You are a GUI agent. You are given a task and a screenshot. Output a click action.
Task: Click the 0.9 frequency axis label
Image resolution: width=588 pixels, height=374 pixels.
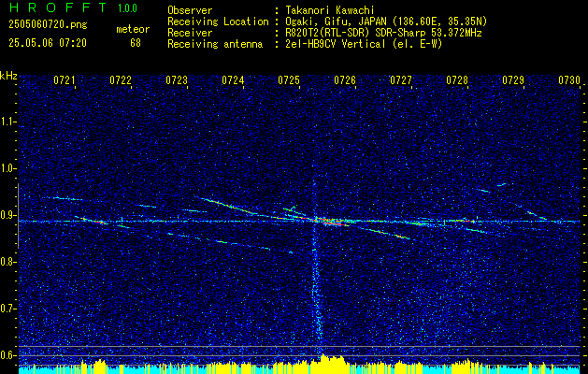(7, 215)
